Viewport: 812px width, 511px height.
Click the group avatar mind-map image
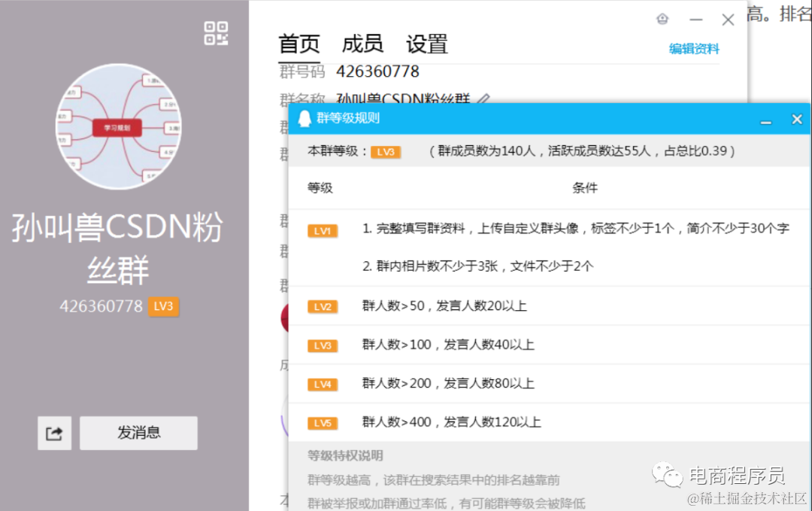pos(119,126)
